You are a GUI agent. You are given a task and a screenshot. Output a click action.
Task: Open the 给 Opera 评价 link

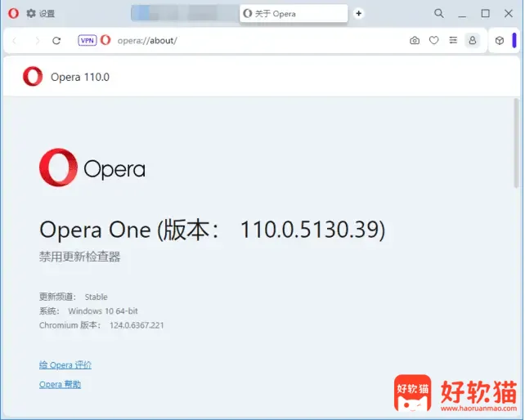pyautogui.click(x=65, y=364)
